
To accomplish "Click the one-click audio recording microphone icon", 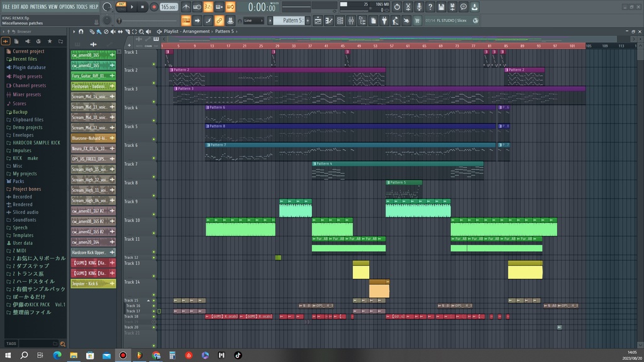I will tap(419, 6).
